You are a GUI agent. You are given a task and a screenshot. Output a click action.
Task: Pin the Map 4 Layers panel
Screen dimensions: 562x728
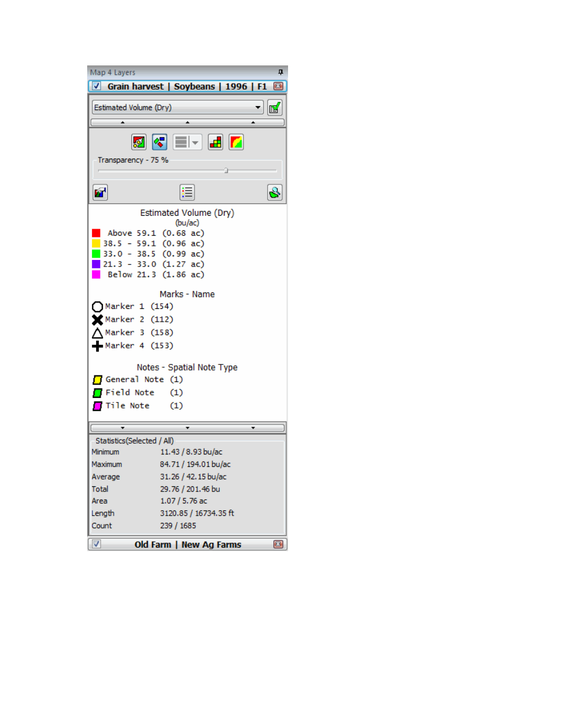coord(280,72)
